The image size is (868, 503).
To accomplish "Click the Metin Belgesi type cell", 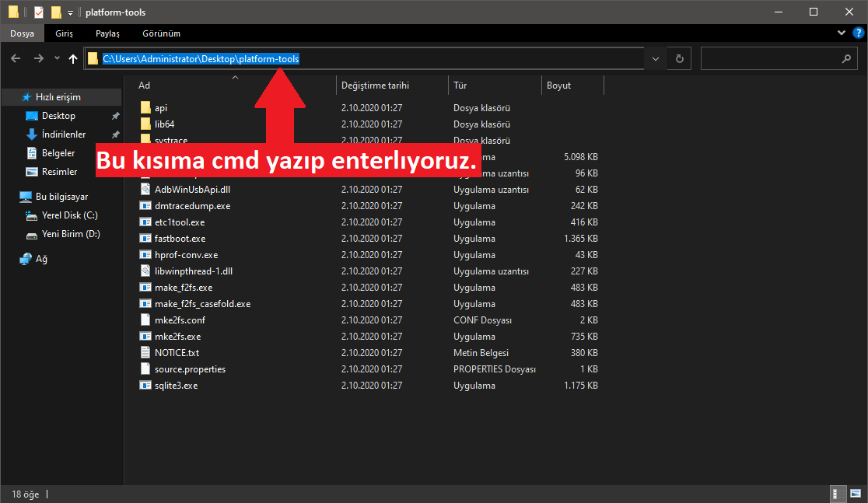I will point(481,352).
